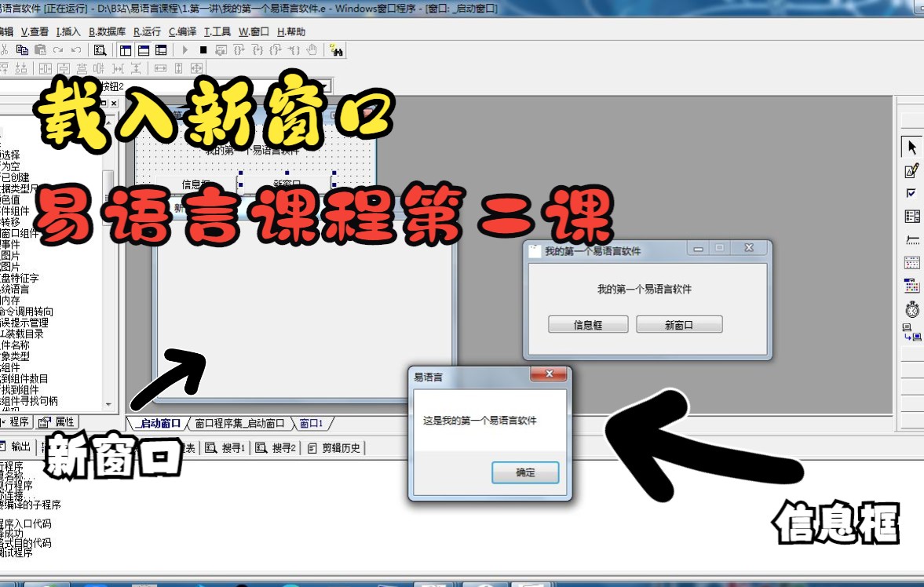Open the 运行 (Run) menu
Viewport: 924px width, 587px height.
(145, 31)
